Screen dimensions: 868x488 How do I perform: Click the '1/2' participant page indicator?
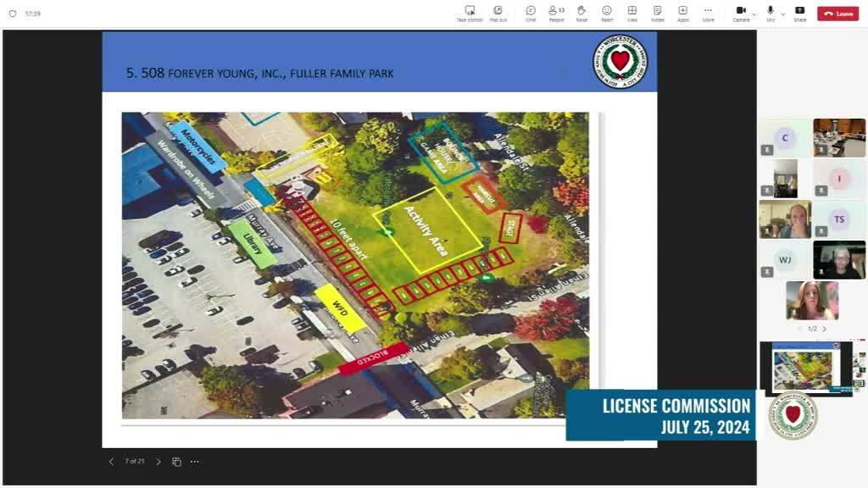(x=812, y=329)
